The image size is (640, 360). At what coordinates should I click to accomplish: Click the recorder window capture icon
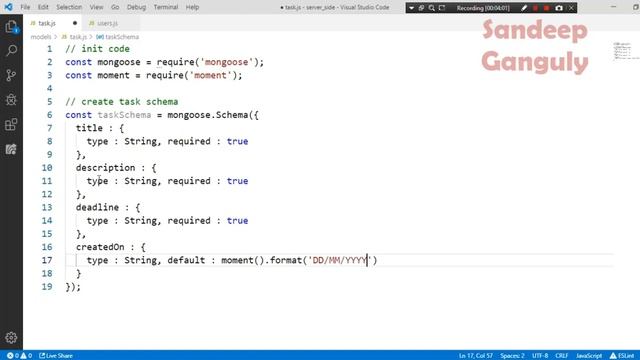[x=421, y=8]
